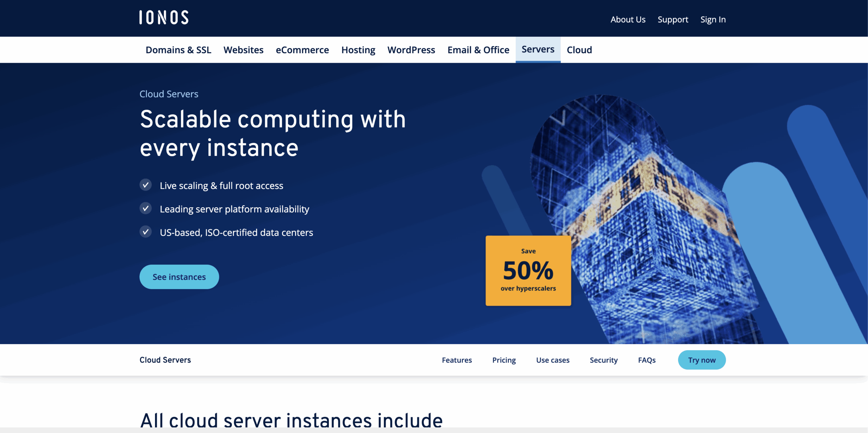Image resolution: width=868 pixels, height=433 pixels.
Task: Open the About Us page
Action: 628,20
